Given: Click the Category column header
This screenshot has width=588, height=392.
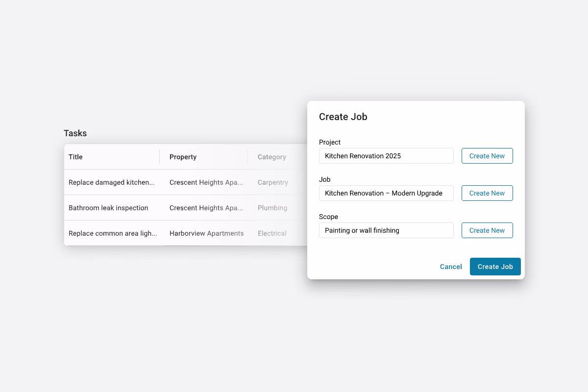Looking at the screenshot, I should pyautogui.click(x=271, y=157).
